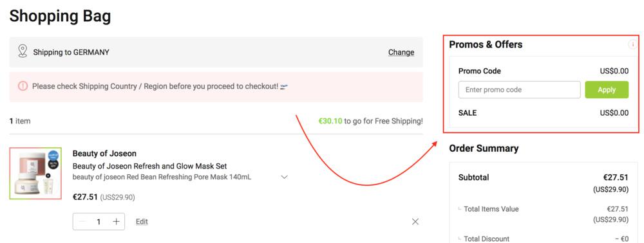Click the Beauty of Joseon brand name
The height and width of the screenshot is (243, 644).
104,153
